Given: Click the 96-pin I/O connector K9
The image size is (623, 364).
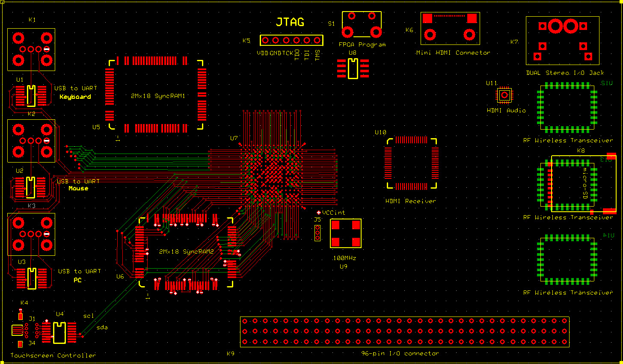Looking at the screenshot, I should click(x=404, y=331).
